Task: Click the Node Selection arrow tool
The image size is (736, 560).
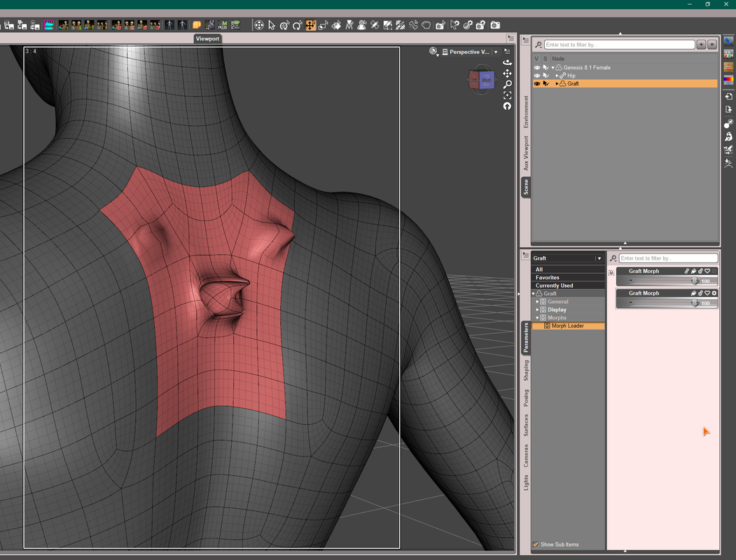Action: (272, 25)
